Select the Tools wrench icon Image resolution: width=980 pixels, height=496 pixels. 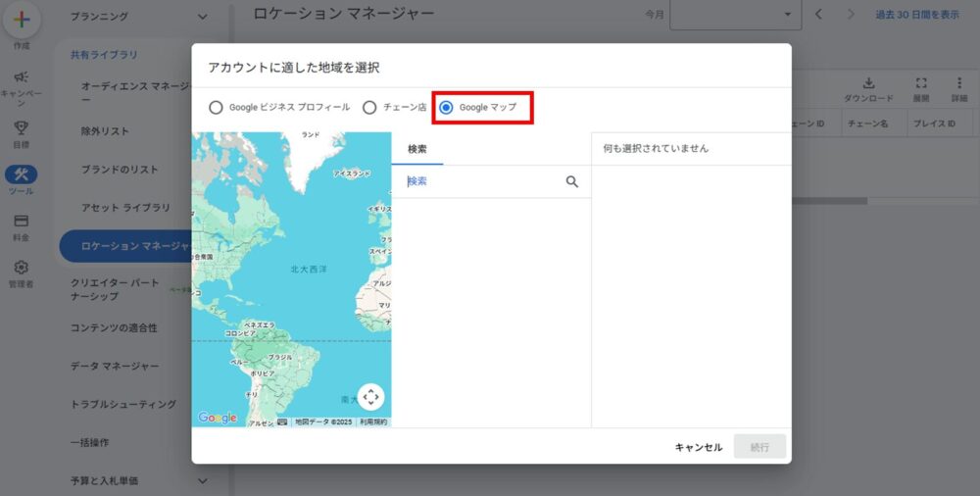coord(21,174)
